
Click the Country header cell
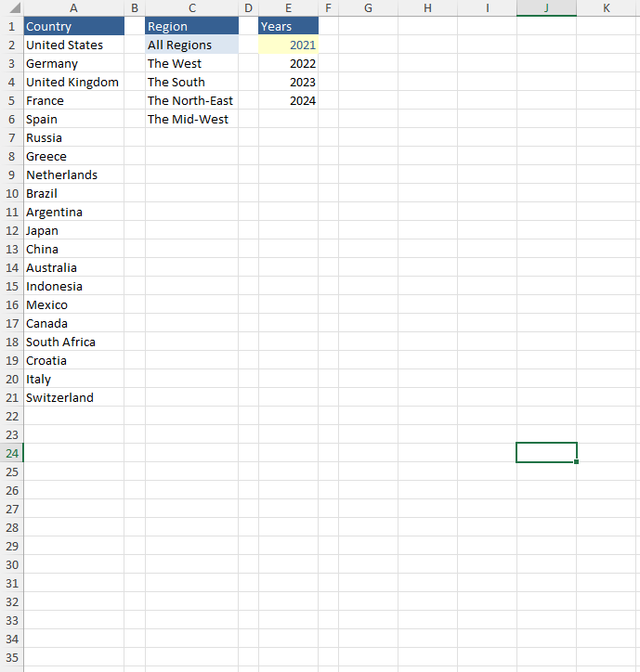coord(73,26)
